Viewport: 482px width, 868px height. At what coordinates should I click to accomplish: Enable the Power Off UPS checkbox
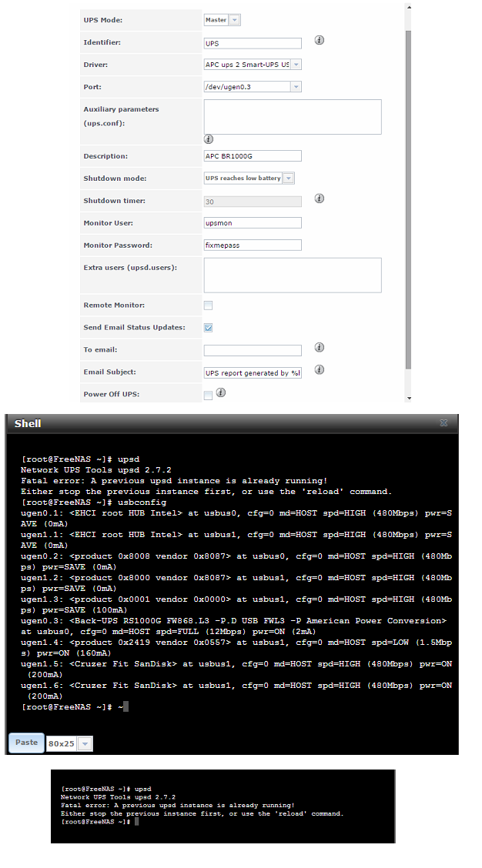click(x=209, y=396)
